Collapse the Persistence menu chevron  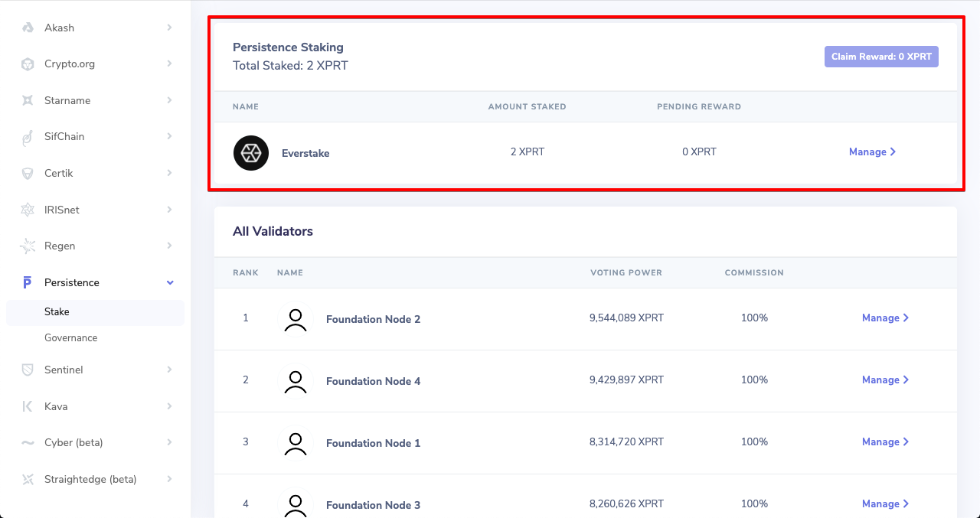pos(170,282)
